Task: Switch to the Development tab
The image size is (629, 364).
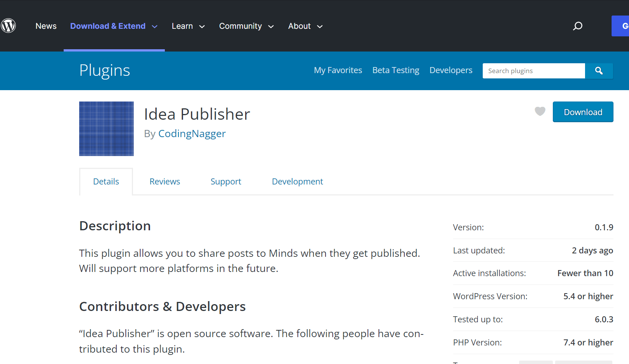Action: pyautogui.click(x=297, y=181)
